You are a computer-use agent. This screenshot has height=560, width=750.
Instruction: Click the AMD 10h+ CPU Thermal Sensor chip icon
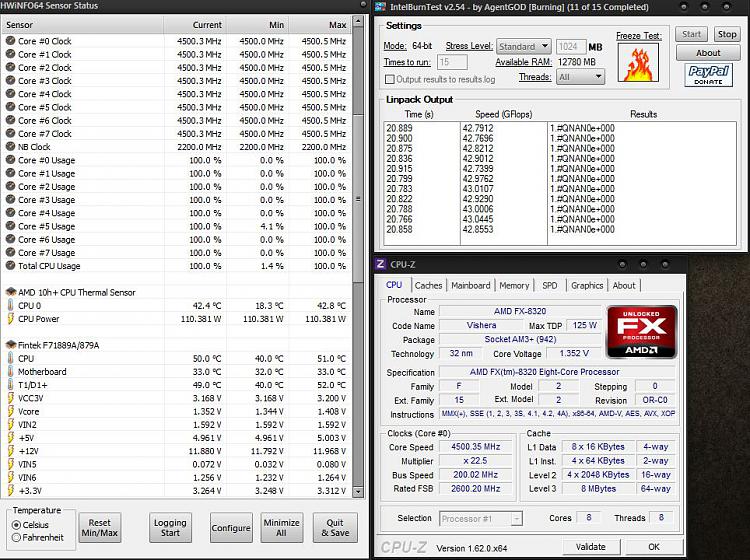point(11,292)
